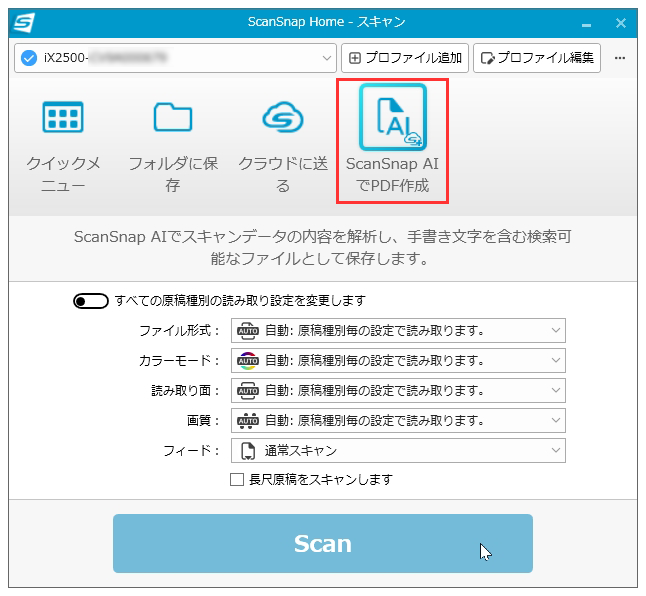Click the カラーモード label
The width and height of the screenshot is (646, 596).
179,360
